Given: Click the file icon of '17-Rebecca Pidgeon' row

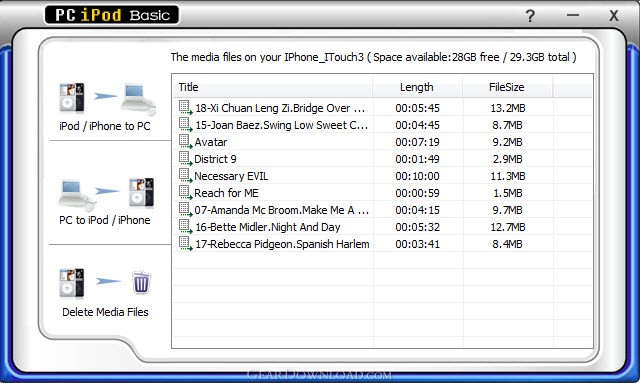Looking at the screenshot, I should pos(185,244).
